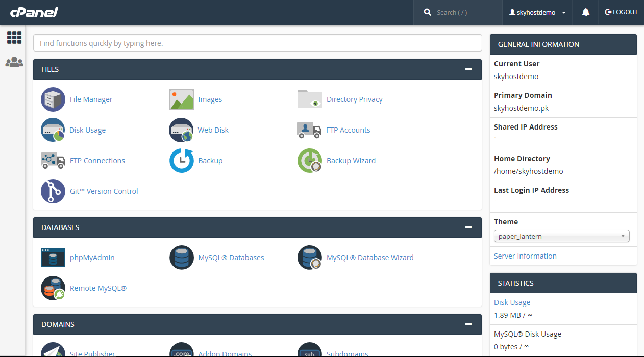Open the User Manager people icon
This screenshot has width=644, height=357.
click(14, 62)
